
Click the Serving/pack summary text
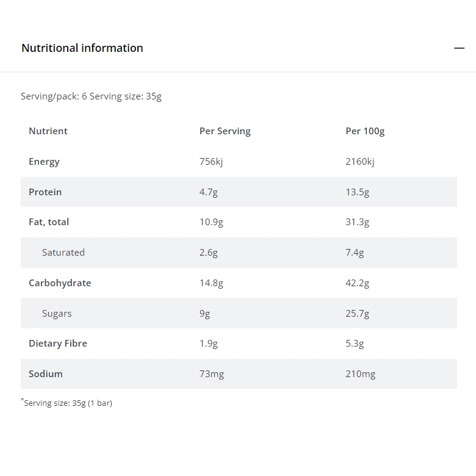(91, 96)
